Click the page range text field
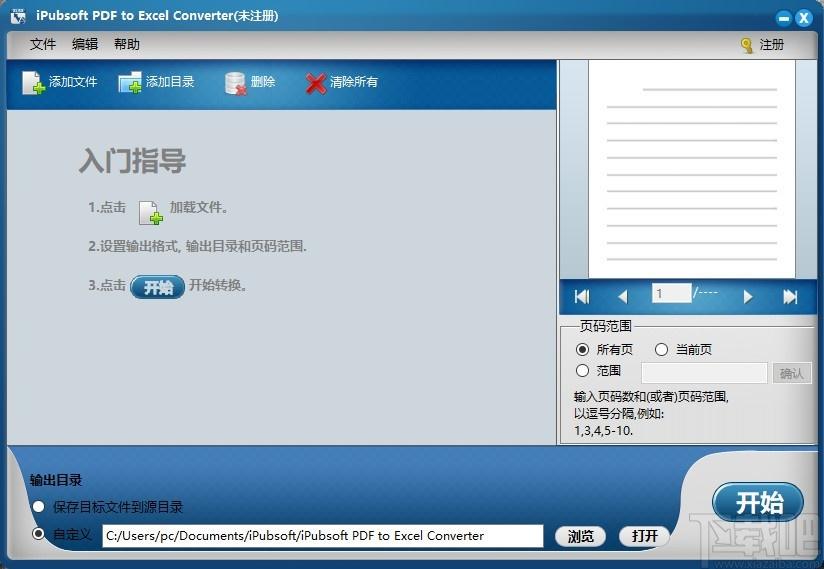Viewport: 824px width, 569px height. [x=704, y=373]
